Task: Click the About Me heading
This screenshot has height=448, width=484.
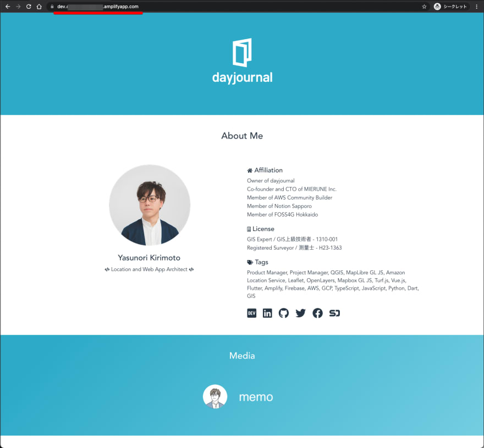Action: tap(242, 136)
